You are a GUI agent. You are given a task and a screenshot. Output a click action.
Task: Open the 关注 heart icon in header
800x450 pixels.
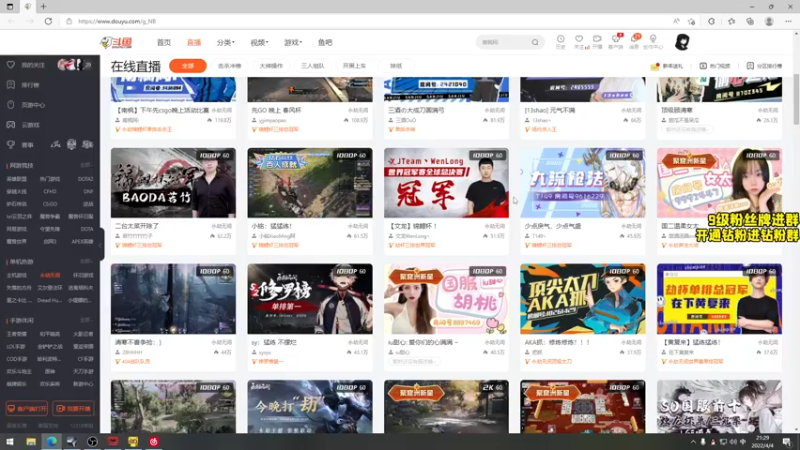pyautogui.click(x=579, y=39)
